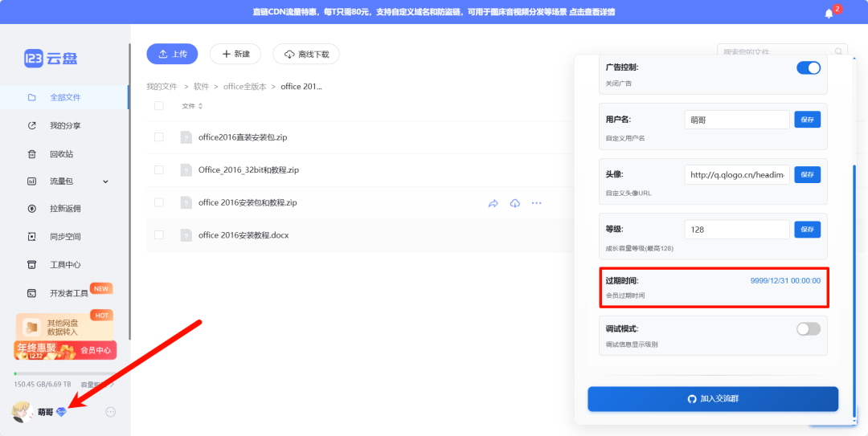
Task: Click the user avatar picture
Action: click(x=23, y=412)
